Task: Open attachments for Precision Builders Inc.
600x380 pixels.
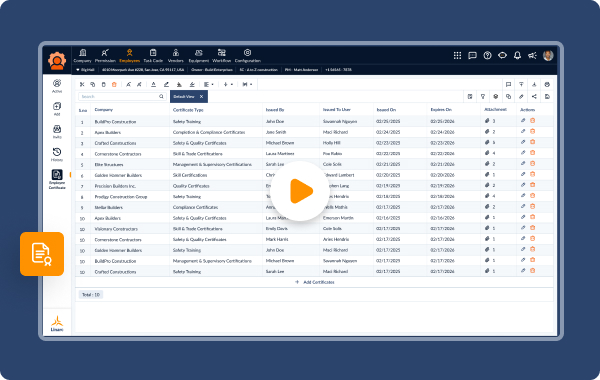Action: (490, 185)
